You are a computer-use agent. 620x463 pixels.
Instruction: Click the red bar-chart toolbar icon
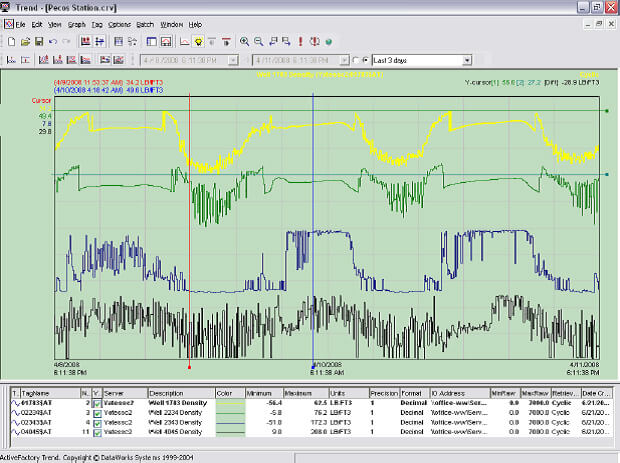pos(85,42)
